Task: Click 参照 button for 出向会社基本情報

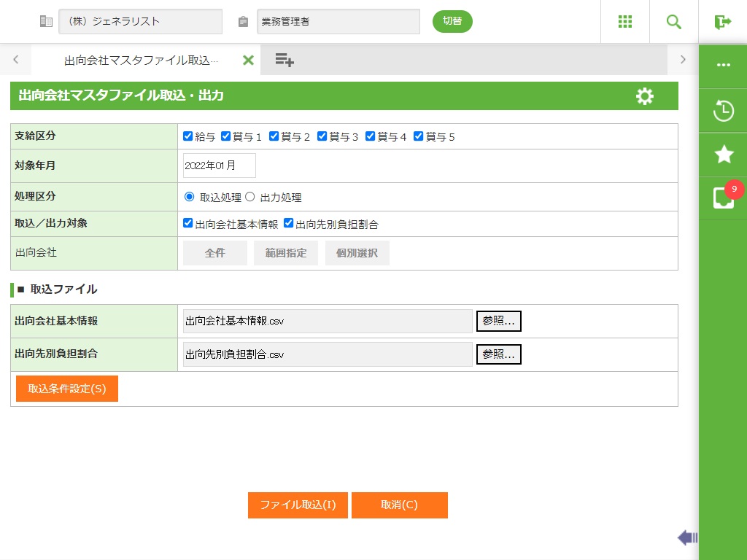Action: pyautogui.click(x=498, y=321)
